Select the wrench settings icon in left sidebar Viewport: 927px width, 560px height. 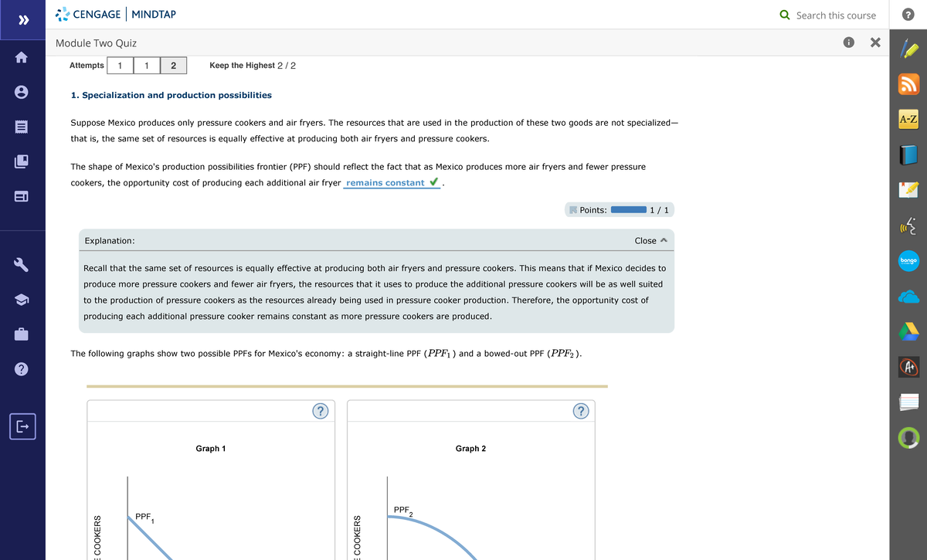click(x=22, y=264)
